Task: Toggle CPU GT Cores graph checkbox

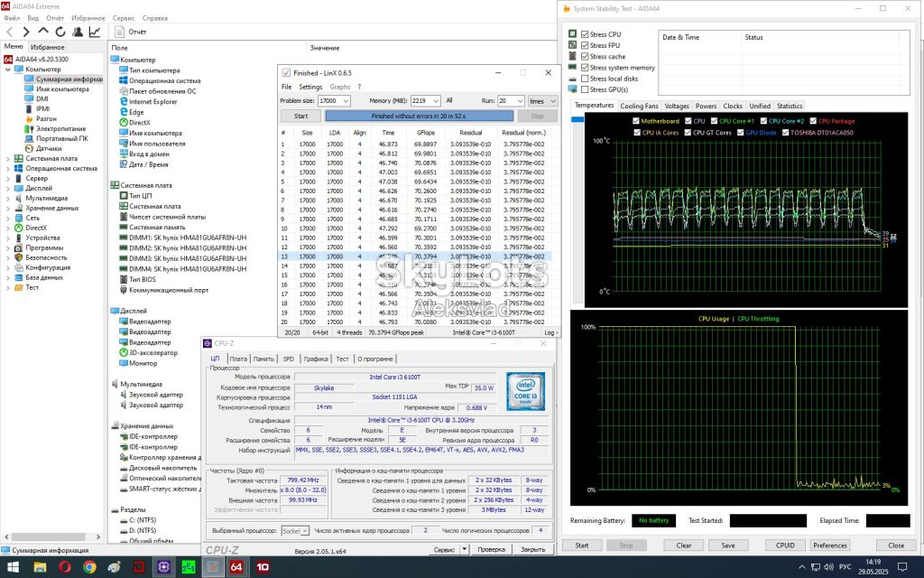Action: 688,133
